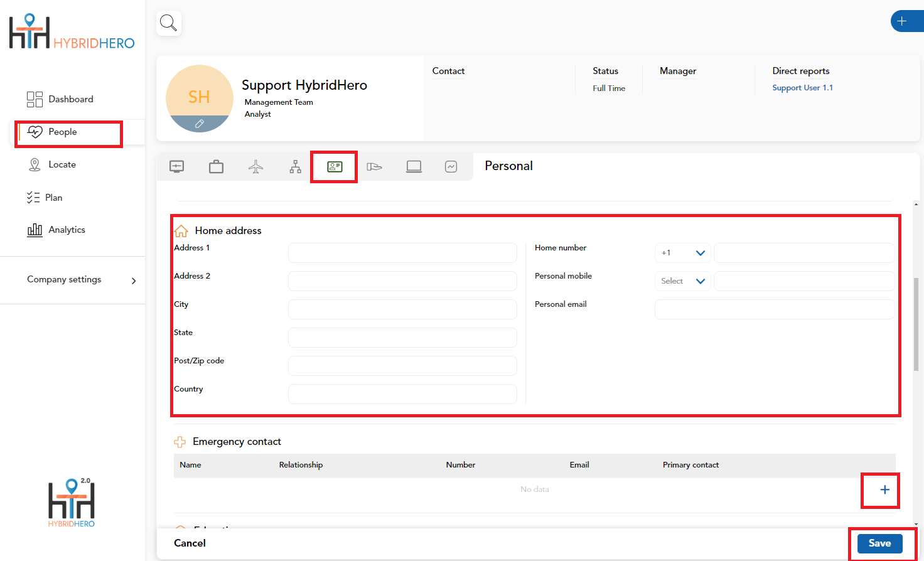Click the blue plus button at top right
This screenshot has width=924, height=561.
906,21
